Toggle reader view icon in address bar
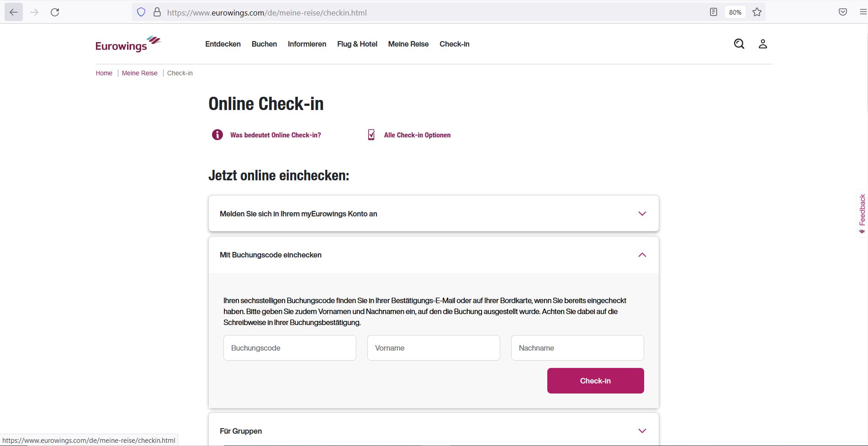868x446 pixels. coord(714,12)
